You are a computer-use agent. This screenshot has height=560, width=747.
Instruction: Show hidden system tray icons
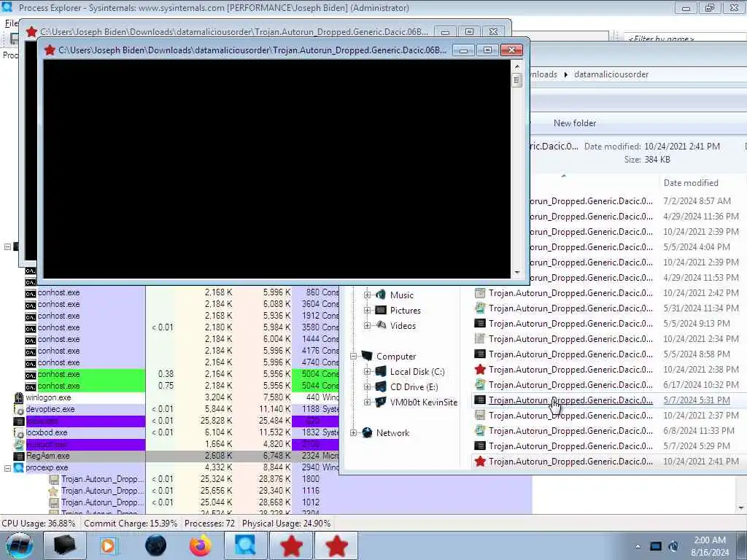click(638, 547)
